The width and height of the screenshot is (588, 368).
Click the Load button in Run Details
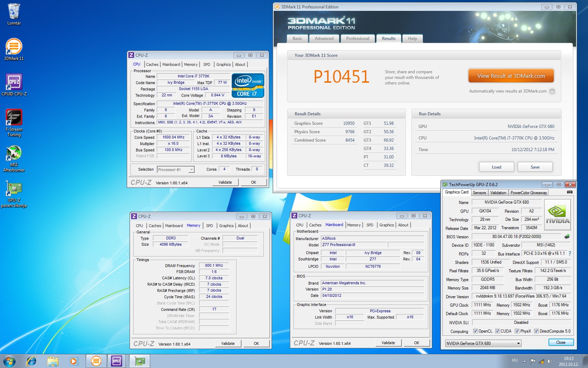[496, 167]
